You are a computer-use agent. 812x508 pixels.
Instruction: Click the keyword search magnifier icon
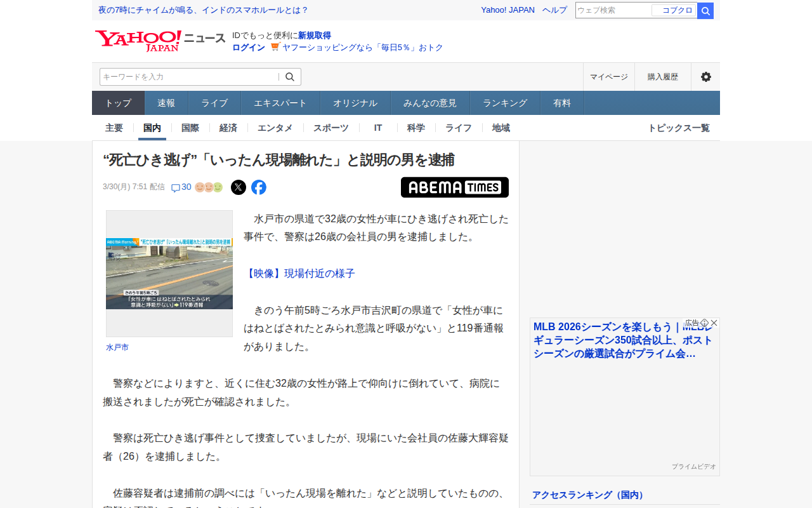tap(290, 77)
